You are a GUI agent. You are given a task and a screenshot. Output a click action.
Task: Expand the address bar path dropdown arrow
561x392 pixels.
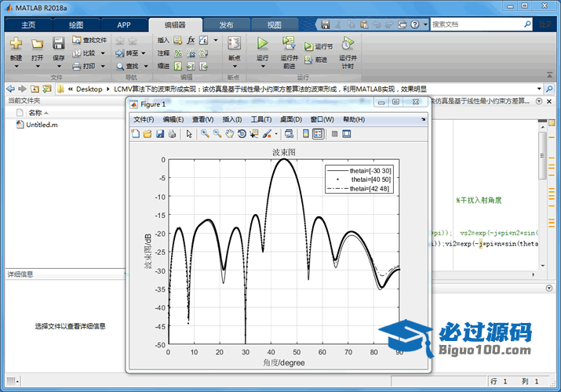[x=539, y=89]
